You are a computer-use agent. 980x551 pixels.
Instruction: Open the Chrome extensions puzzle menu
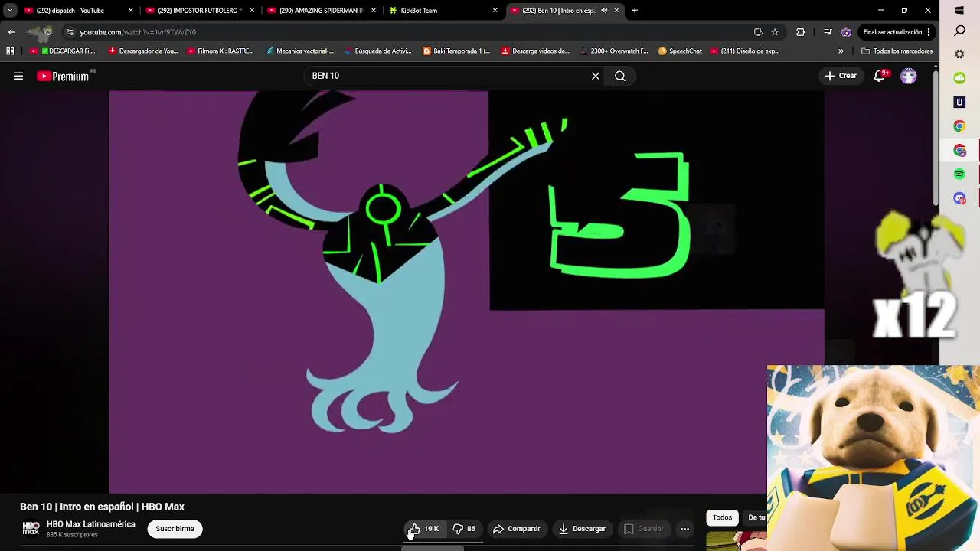pyautogui.click(x=801, y=32)
